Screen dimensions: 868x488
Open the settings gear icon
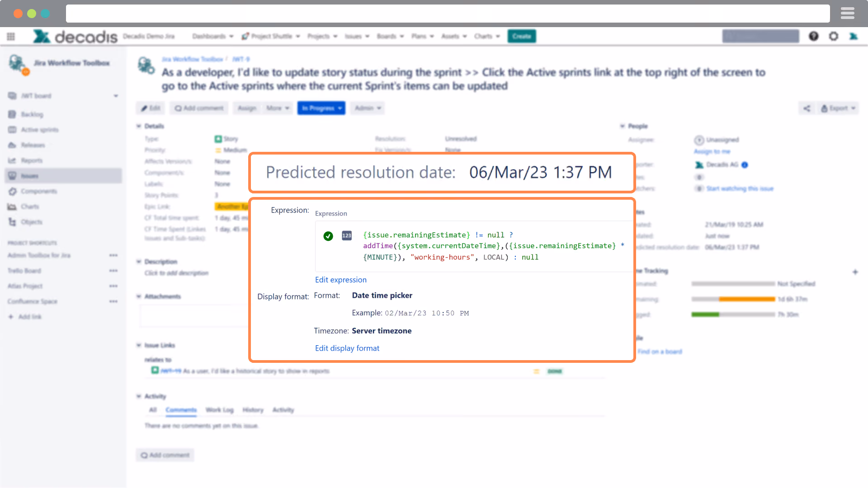[834, 36]
